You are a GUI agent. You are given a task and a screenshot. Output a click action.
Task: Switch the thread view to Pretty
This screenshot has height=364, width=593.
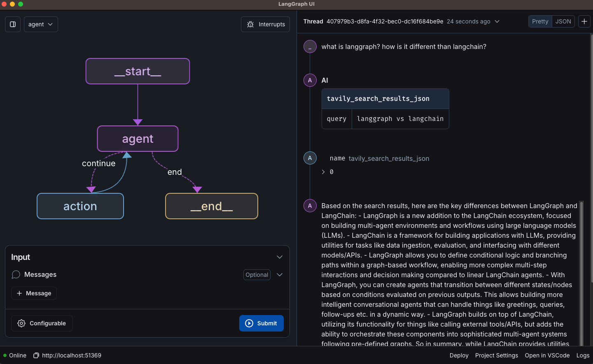coord(540,21)
